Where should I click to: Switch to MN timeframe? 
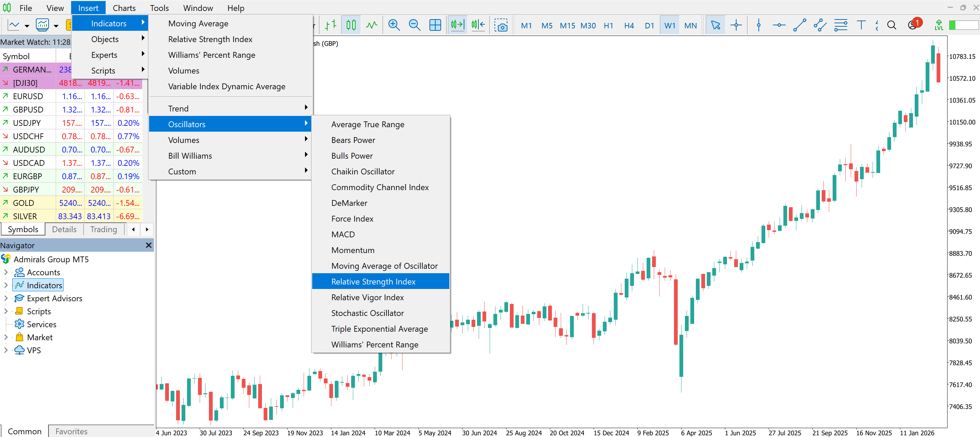690,26
